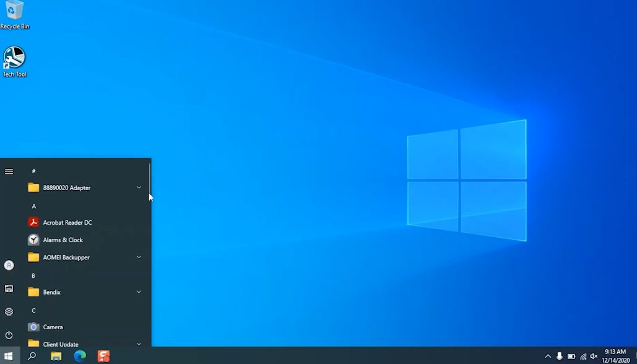637x364 pixels.
Task: Expand chevron beside Client Update
Action: tap(139, 344)
